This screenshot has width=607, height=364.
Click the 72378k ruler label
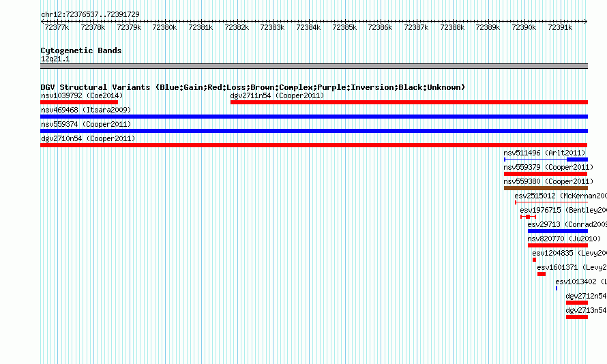click(x=93, y=27)
